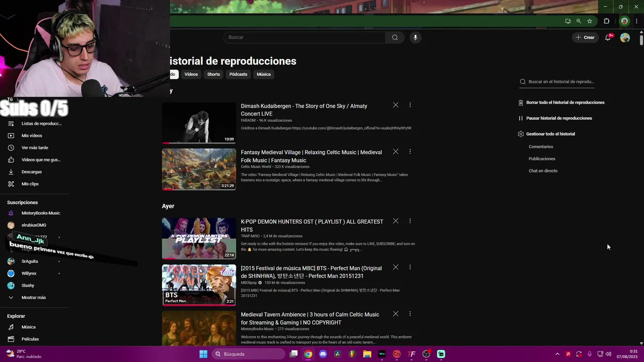Open the Chat en directo history link
Screen dimensions: 644x362
pyautogui.click(x=543, y=171)
